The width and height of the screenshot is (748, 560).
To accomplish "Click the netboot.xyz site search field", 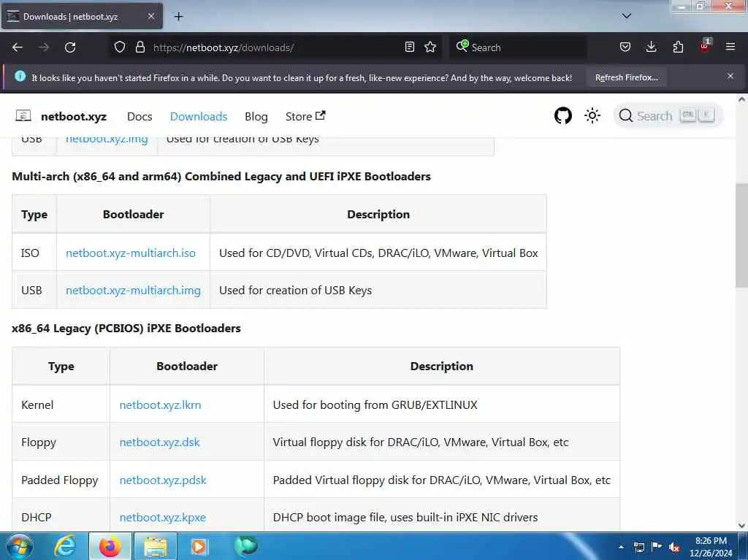I will click(x=668, y=115).
